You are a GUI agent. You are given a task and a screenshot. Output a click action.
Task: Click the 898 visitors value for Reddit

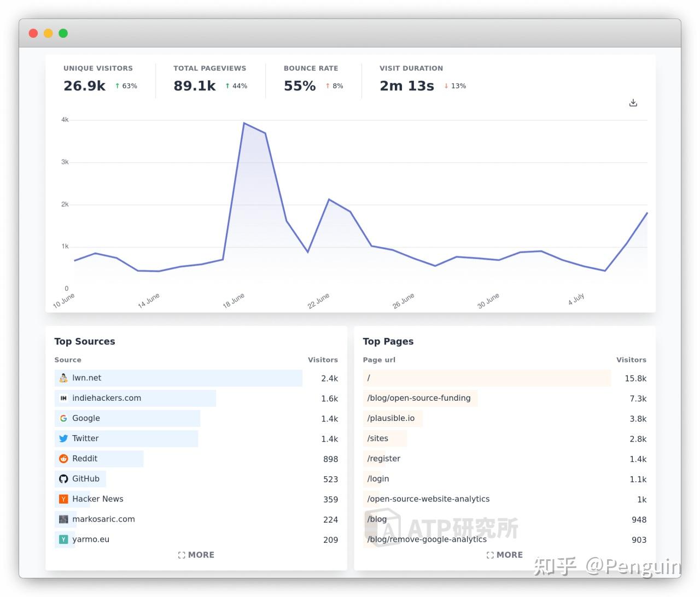tap(331, 459)
